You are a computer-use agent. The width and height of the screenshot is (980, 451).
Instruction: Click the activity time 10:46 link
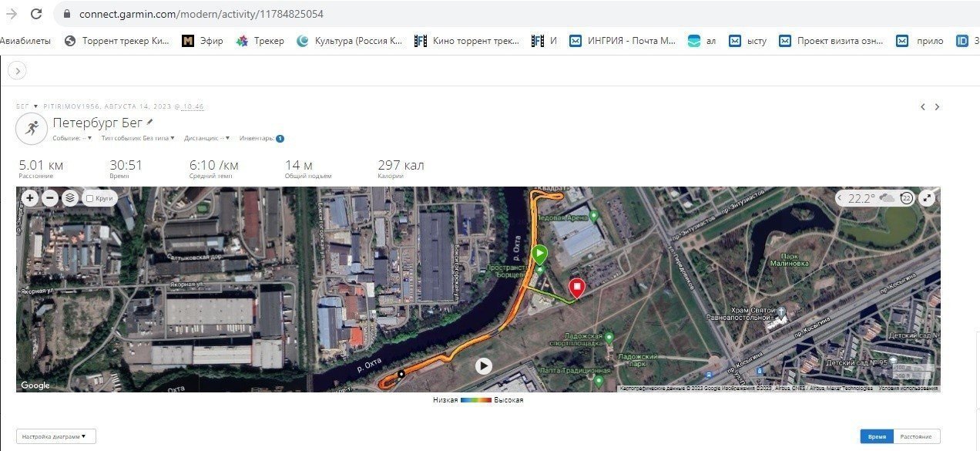pos(193,106)
